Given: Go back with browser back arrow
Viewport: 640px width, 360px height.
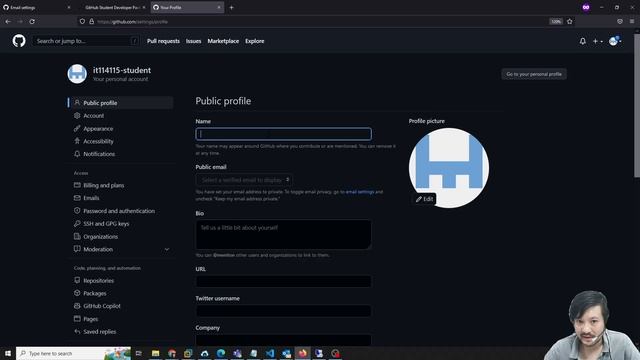Looking at the screenshot, I should coord(8,21).
